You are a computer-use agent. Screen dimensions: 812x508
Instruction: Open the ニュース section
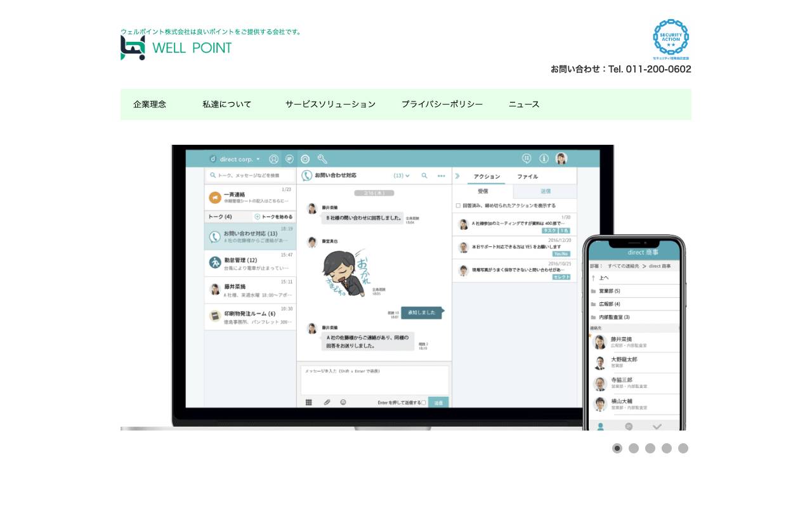point(524,104)
